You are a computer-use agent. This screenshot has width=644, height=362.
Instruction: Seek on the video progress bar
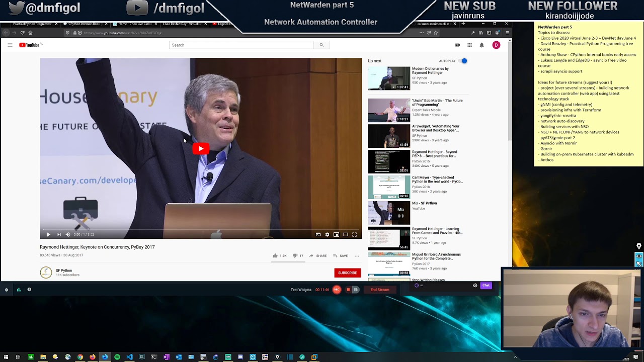point(201,229)
